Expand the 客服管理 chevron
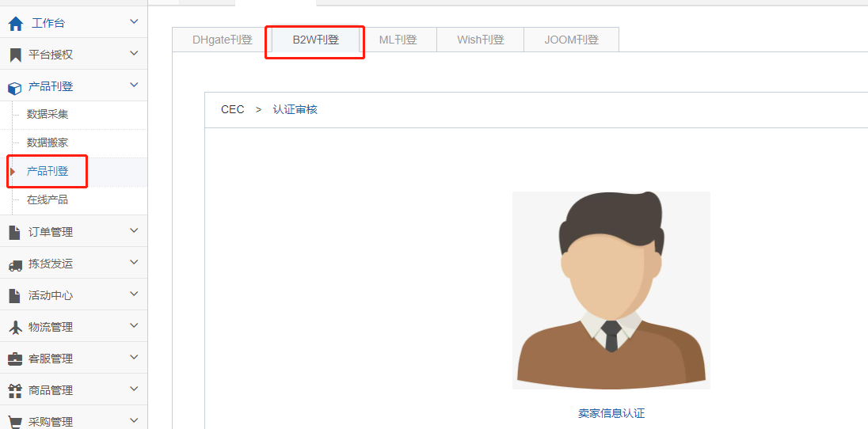This screenshot has width=868, height=429. 133,356
